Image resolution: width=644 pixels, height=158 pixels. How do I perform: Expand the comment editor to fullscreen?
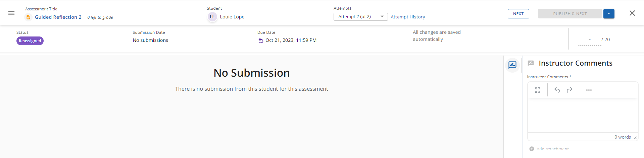[x=538, y=90]
